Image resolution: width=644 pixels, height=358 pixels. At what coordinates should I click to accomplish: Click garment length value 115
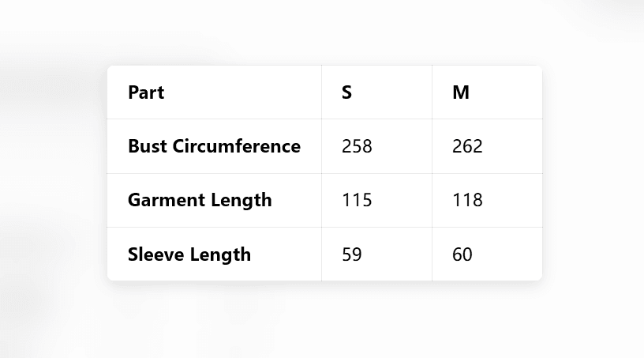coord(357,200)
